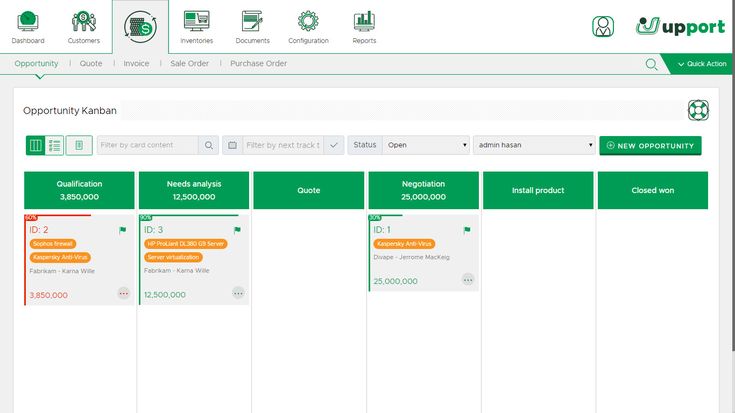Click the Filter by card content field
The height and width of the screenshot is (413, 735).
[x=148, y=145]
